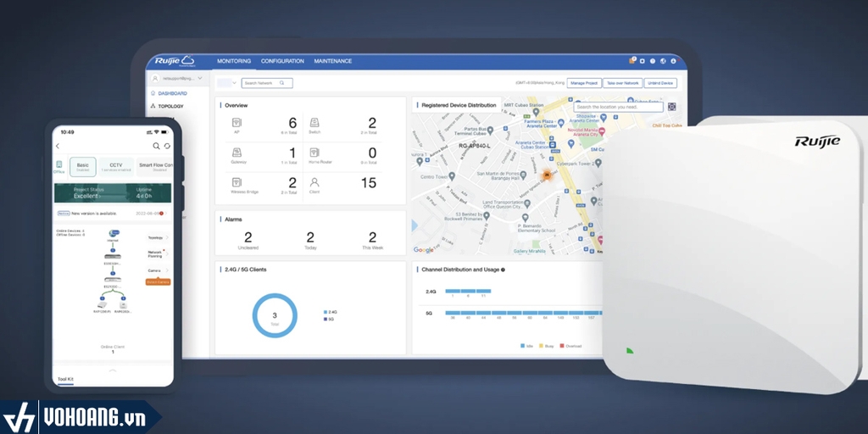Screen dimensions: 868x434
Task: Click the help question-mark icon in header
Action: (x=653, y=61)
